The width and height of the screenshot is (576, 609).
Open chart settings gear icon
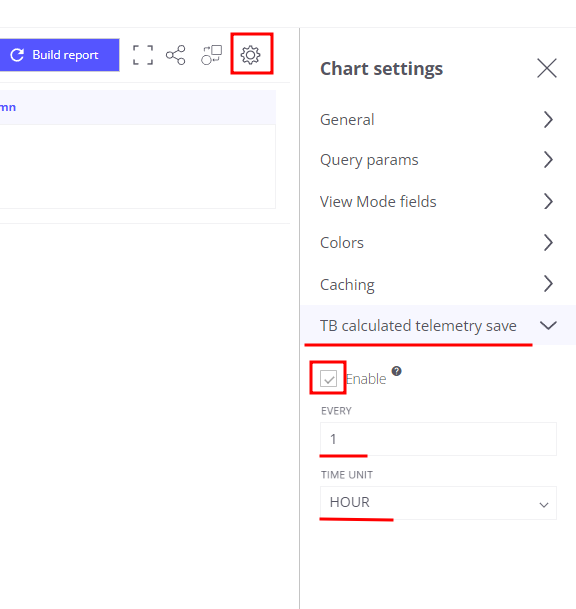[x=251, y=55]
